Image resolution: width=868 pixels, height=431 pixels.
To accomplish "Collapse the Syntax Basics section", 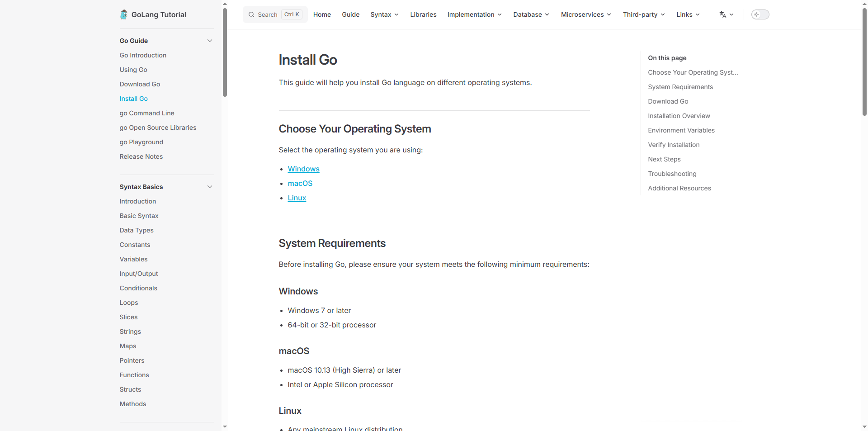I will coord(210,187).
